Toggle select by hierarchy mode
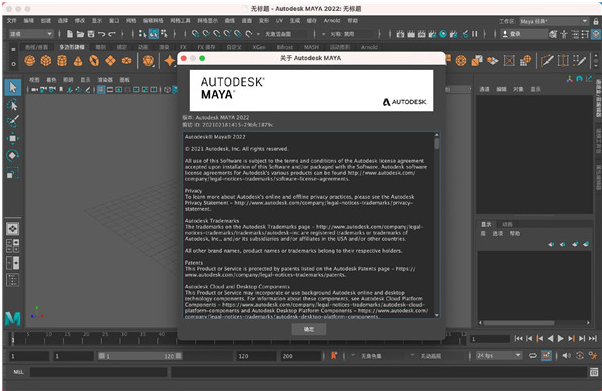602x391 pixels. [142, 34]
